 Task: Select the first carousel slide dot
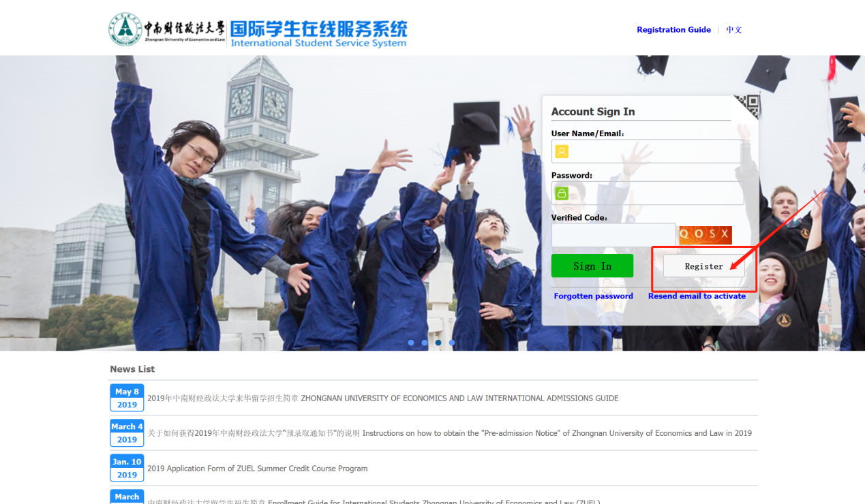[x=411, y=343]
